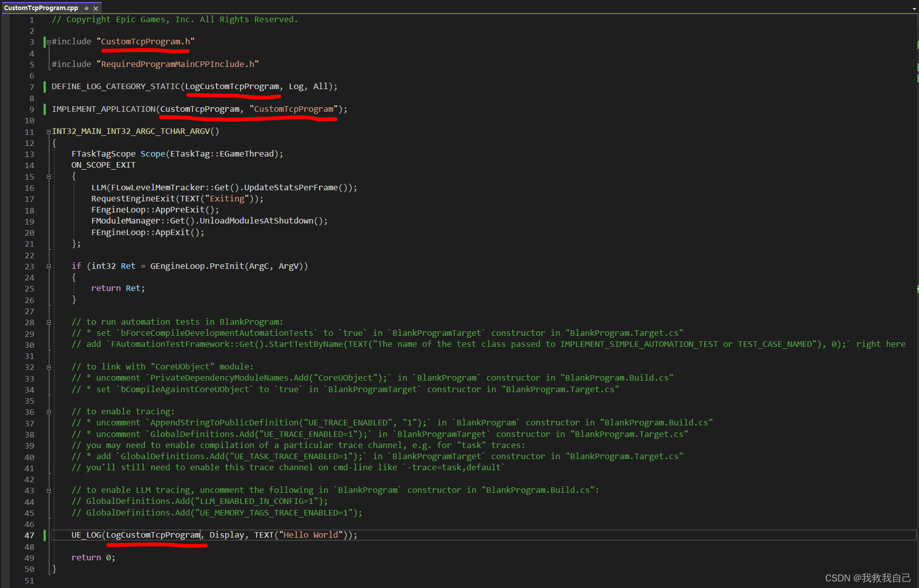Close the CustomTcpProgram.cpp tab
The image size is (919, 588).
tap(96, 8)
